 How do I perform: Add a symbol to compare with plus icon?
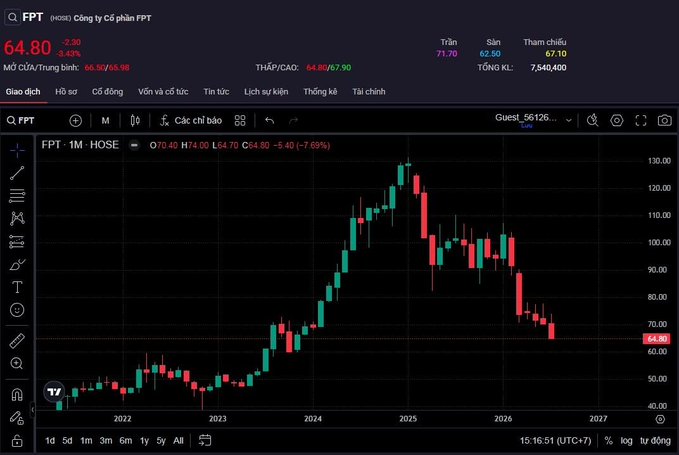click(75, 120)
